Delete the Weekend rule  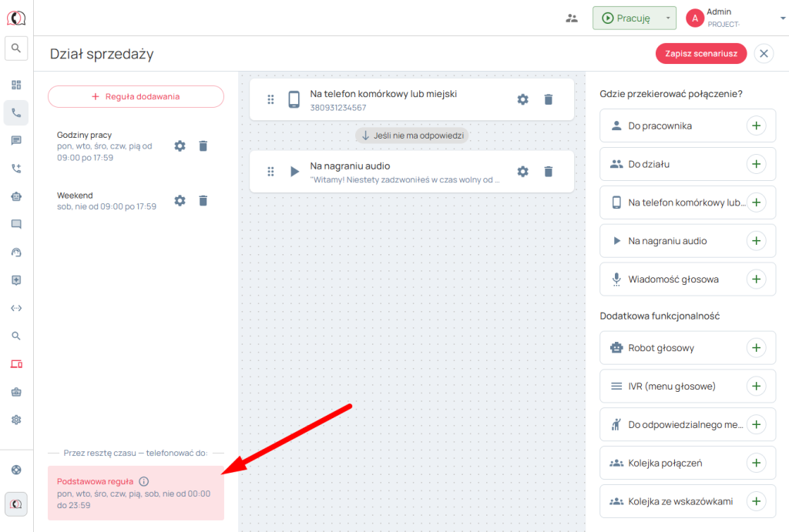(x=203, y=201)
